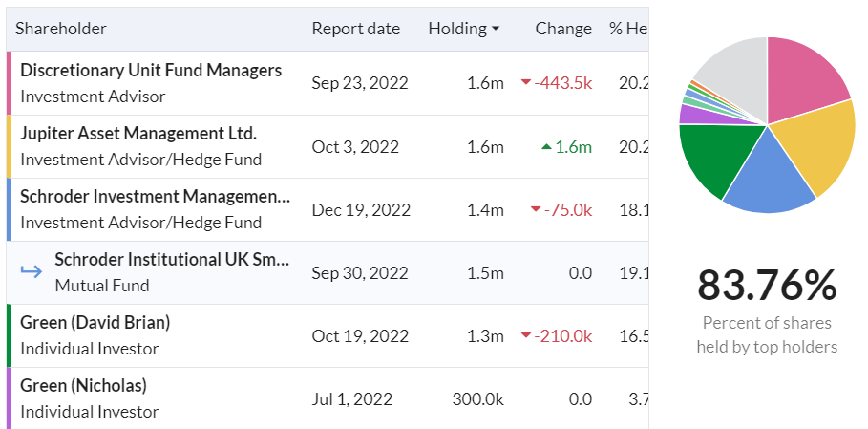Select the green pie chart slice
This screenshot has width=868, height=429.
pos(711,158)
